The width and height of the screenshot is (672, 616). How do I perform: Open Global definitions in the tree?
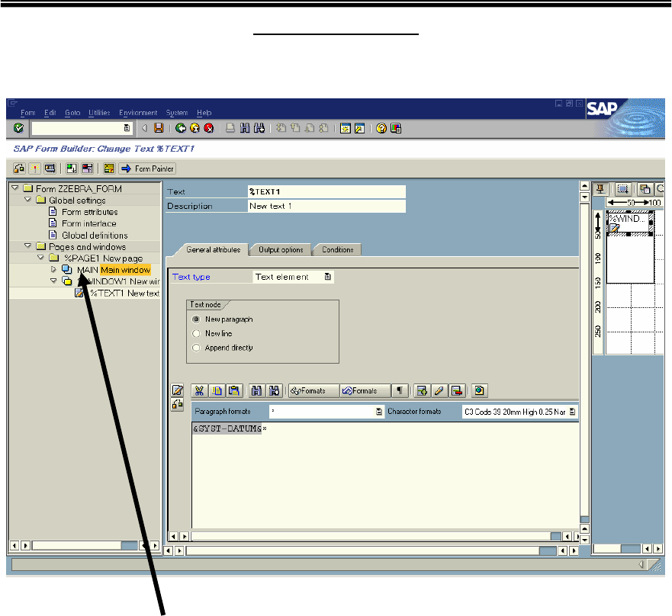(95, 235)
